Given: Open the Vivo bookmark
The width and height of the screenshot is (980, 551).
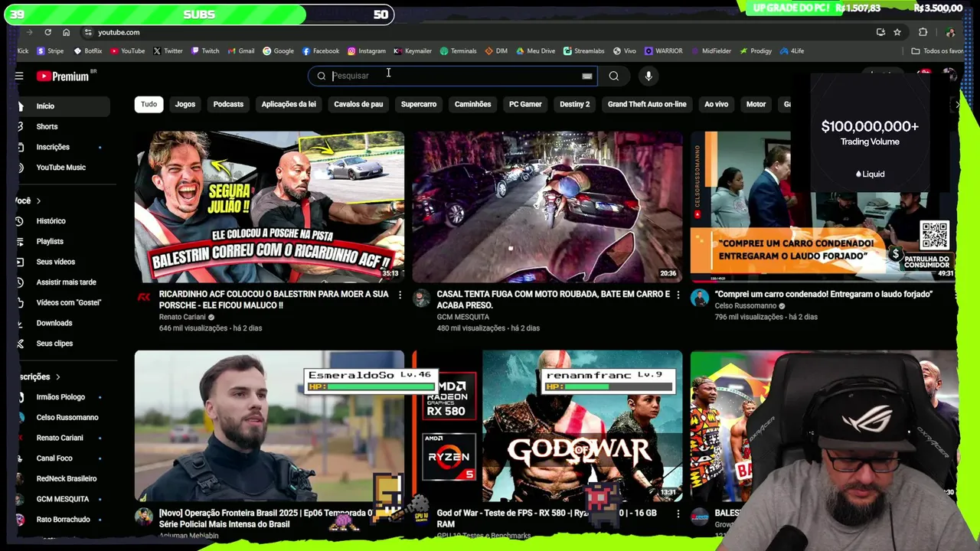Looking at the screenshot, I should point(625,51).
